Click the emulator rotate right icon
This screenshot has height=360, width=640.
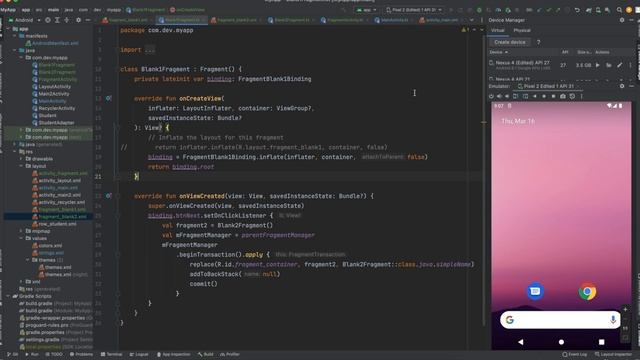[525, 96]
